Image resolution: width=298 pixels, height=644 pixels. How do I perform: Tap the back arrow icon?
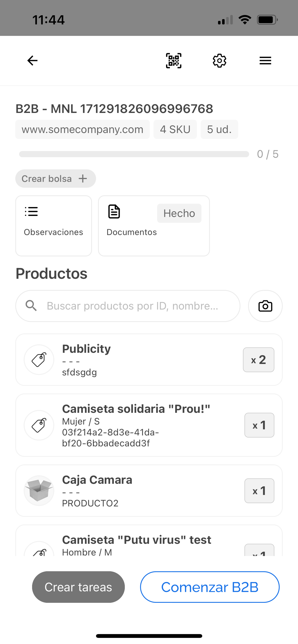(x=32, y=61)
